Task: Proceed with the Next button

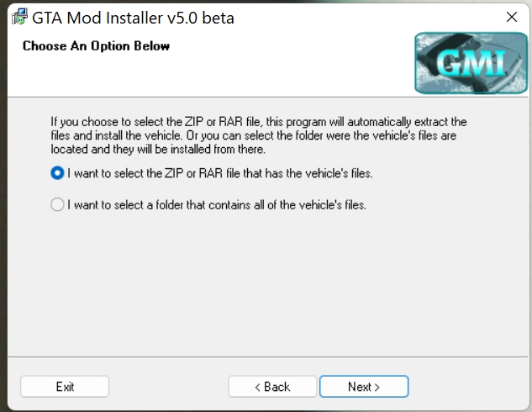Action: coord(364,387)
